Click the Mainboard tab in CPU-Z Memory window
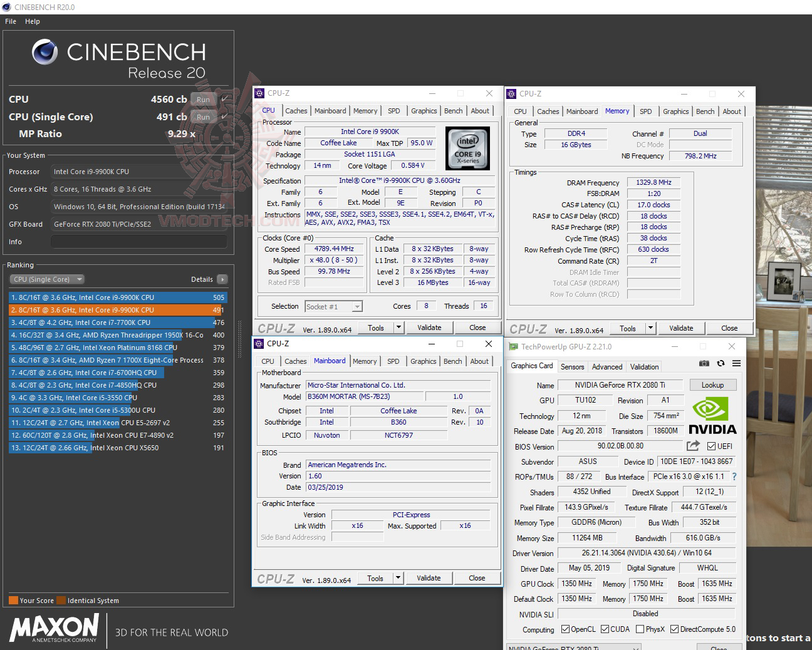 click(582, 111)
